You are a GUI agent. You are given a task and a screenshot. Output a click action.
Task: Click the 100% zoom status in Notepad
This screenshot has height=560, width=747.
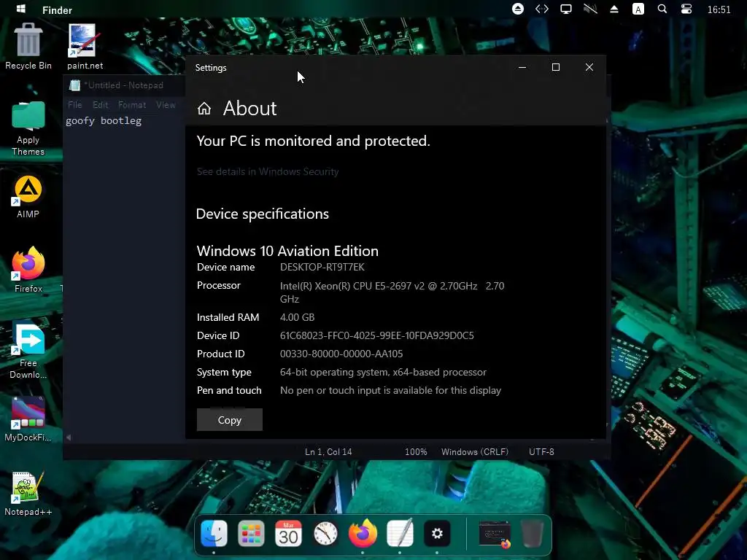coord(416,452)
